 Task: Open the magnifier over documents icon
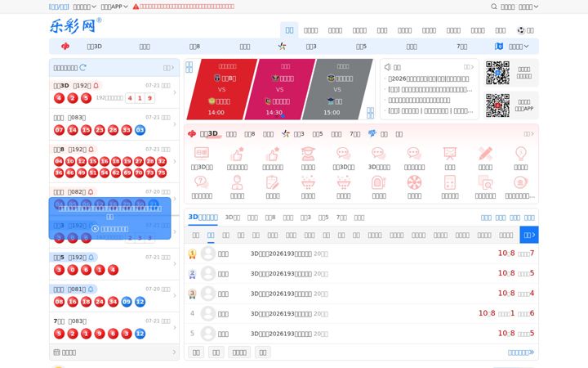pyautogui.click(x=485, y=182)
